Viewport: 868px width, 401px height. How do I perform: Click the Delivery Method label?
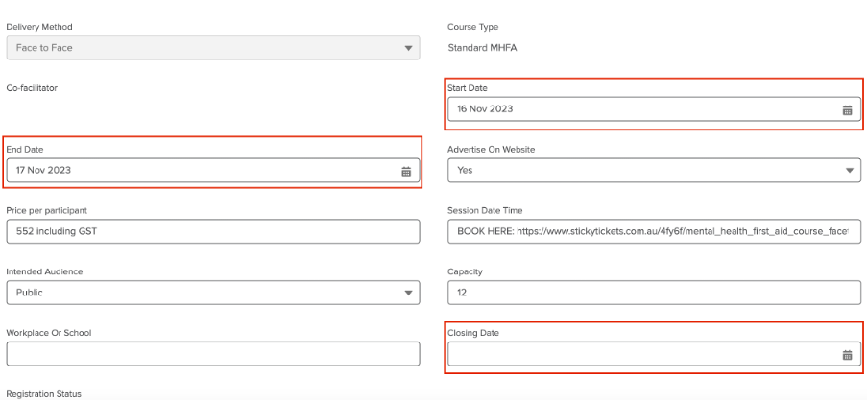pos(39,27)
